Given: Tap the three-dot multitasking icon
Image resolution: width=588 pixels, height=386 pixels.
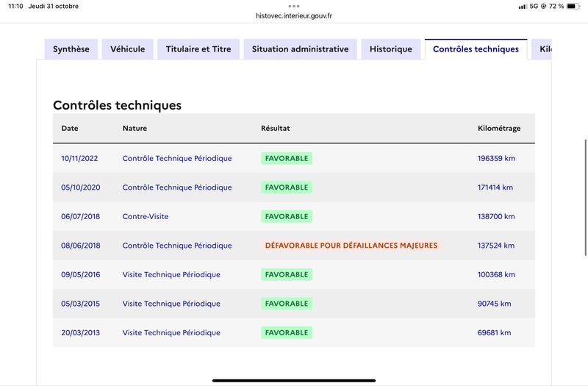Looking at the screenshot, I should click(293, 6).
